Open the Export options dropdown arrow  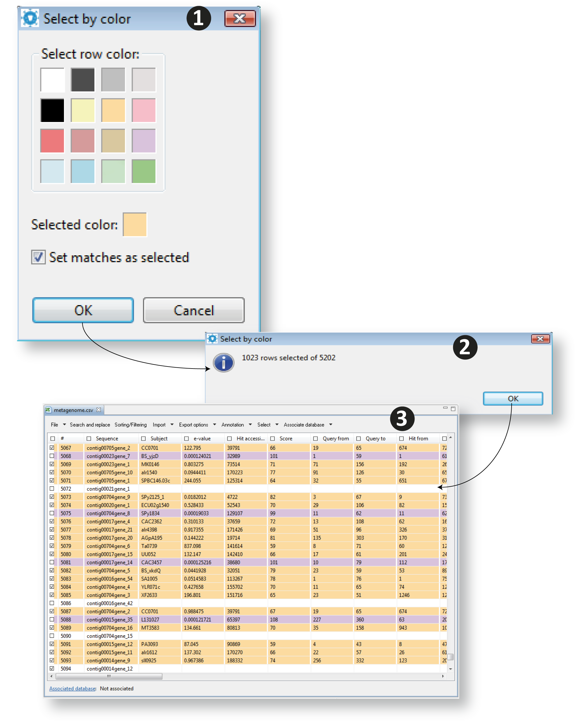[215, 424]
